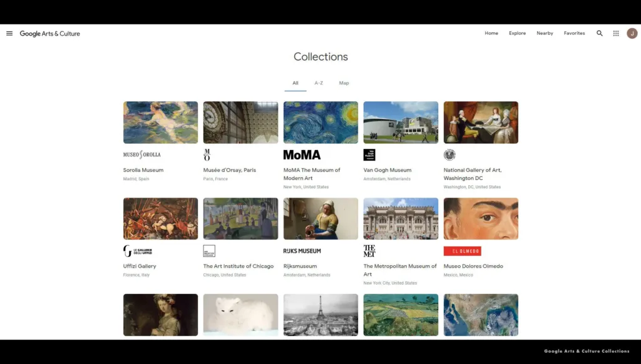Open the Sorolla Museum link
This screenshot has height=364, width=641.
143,170
